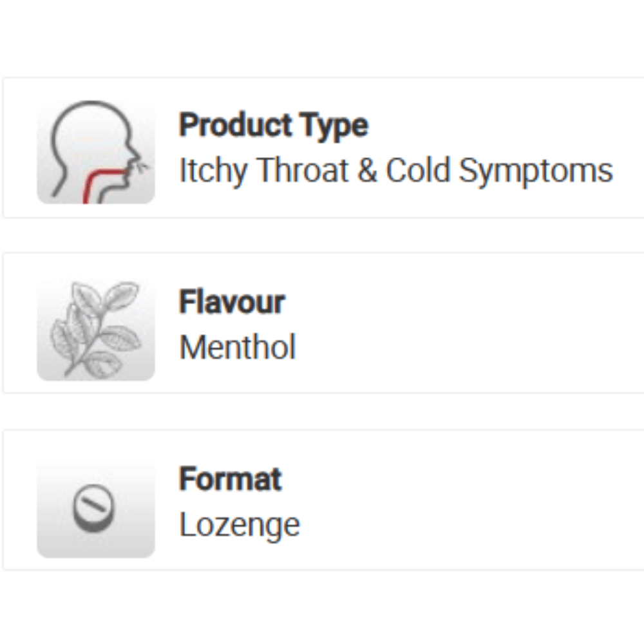Screen dimensions: 644x644
Task: Click the Itchy Throat & Cold Symptoms text
Action: pos(395,171)
